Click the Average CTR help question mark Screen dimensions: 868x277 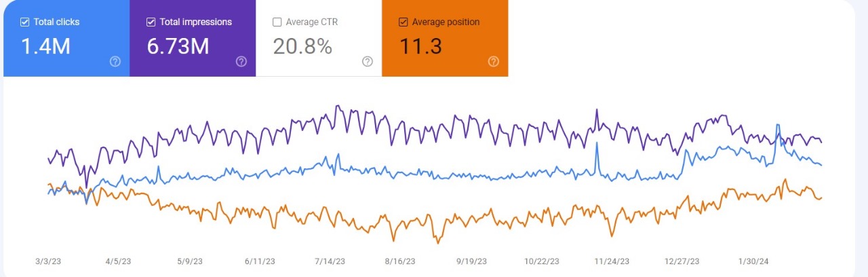click(x=368, y=62)
